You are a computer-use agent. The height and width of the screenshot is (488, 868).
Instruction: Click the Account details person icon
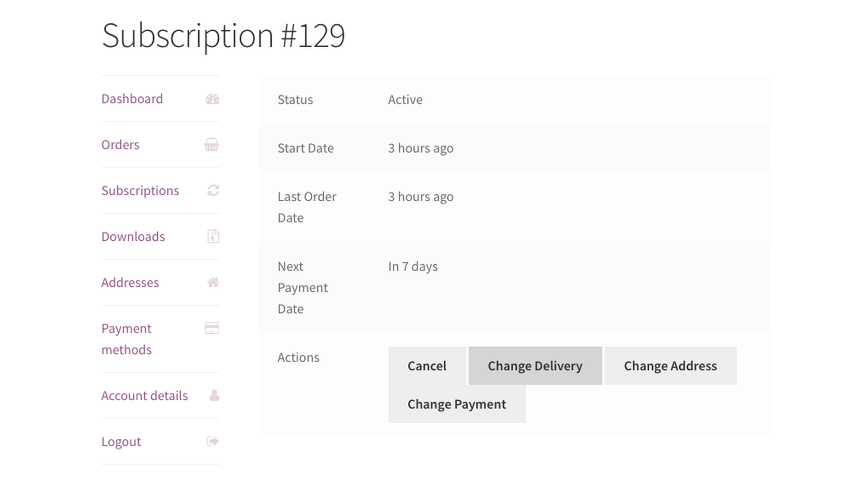(214, 395)
